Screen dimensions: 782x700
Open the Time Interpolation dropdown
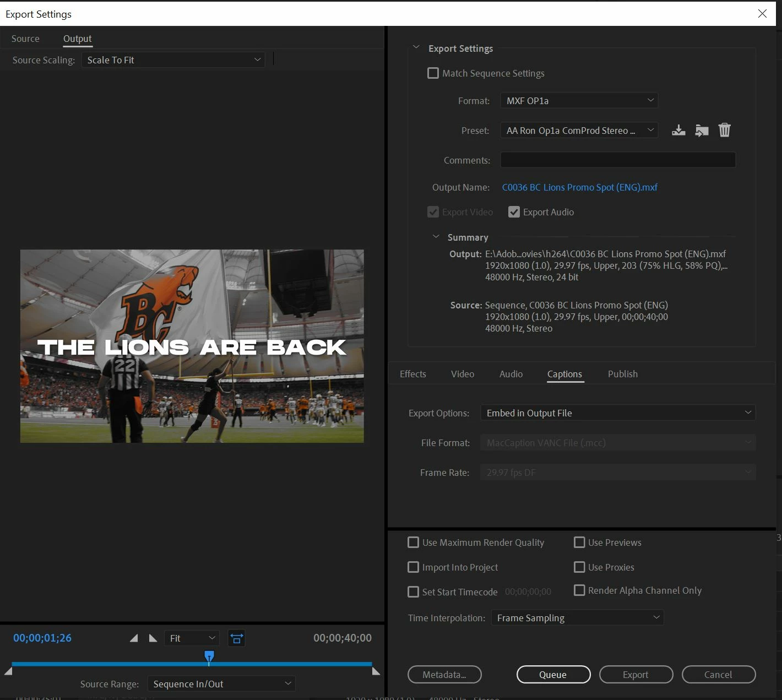pyautogui.click(x=578, y=618)
